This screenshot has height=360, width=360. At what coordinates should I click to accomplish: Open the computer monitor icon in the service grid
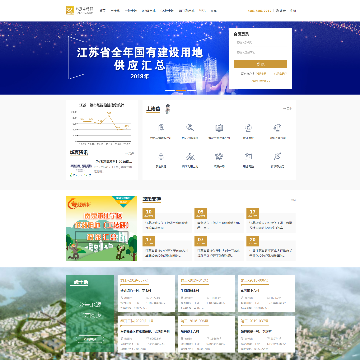[219, 127]
